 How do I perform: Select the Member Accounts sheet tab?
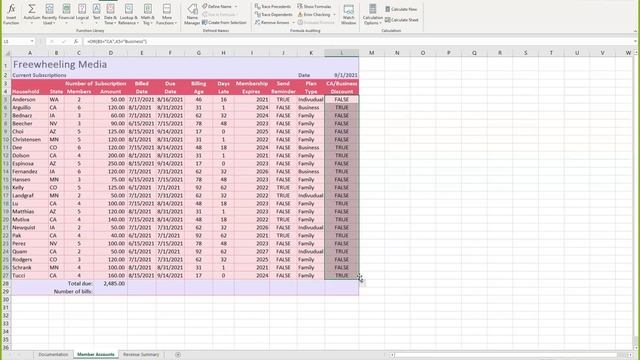pos(96,354)
